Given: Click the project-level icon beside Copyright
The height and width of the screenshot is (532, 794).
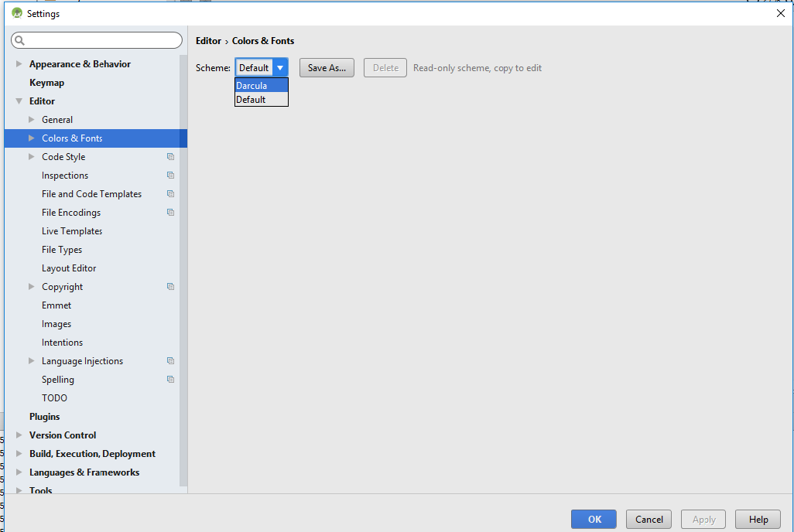Looking at the screenshot, I should 171,287.
